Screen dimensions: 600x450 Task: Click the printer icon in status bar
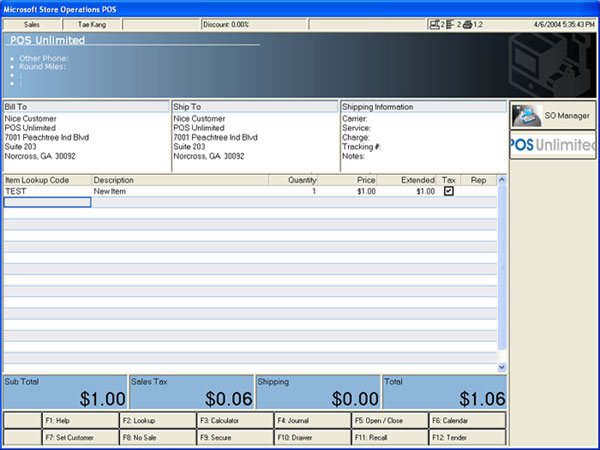click(467, 24)
